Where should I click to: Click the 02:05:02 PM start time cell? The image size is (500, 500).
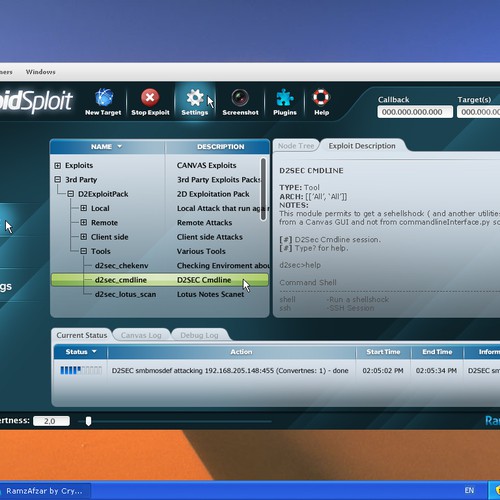point(383,371)
